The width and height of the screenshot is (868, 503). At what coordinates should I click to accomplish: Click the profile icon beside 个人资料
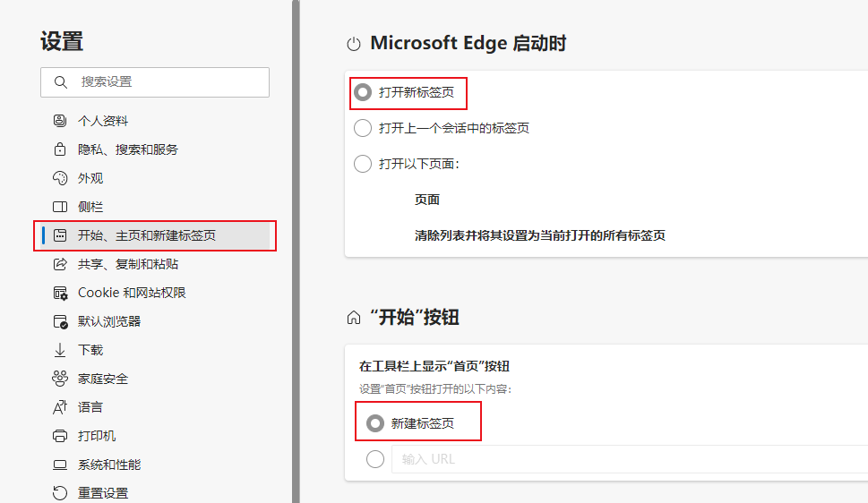pyautogui.click(x=60, y=121)
